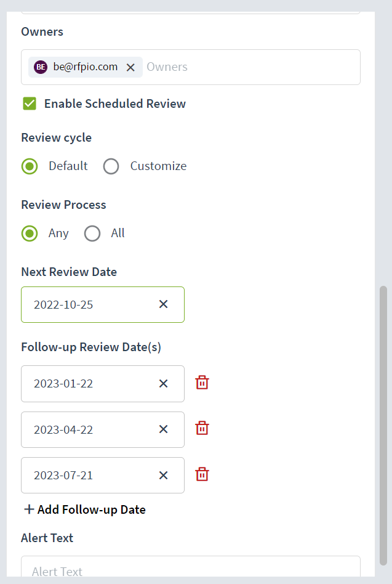392x584 pixels.
Task: Choose All for Review Process
Action: pos(92,233)
